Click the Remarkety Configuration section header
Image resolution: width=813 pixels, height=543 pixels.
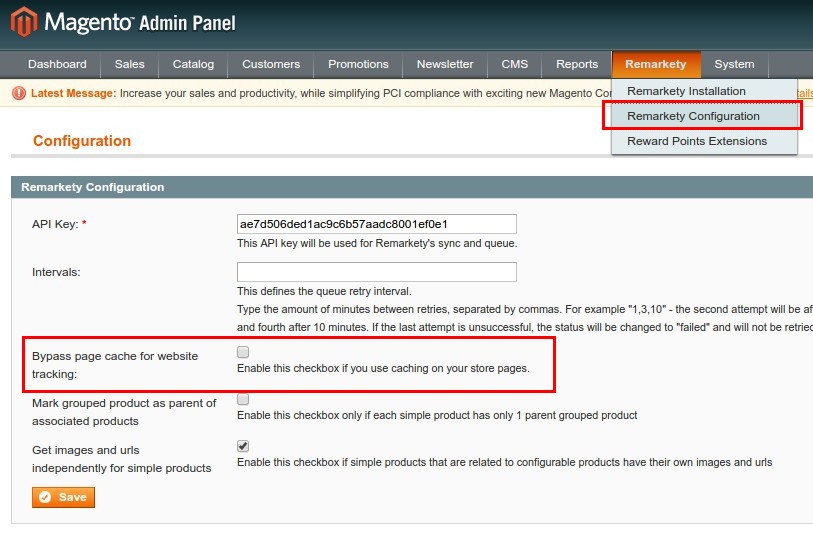pos(412,187)
